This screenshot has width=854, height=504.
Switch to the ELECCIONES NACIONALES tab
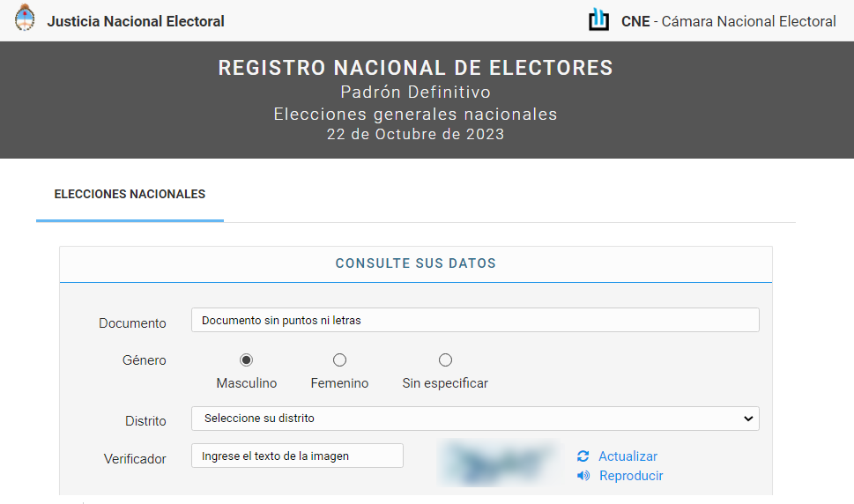click(x=130, y=194)
